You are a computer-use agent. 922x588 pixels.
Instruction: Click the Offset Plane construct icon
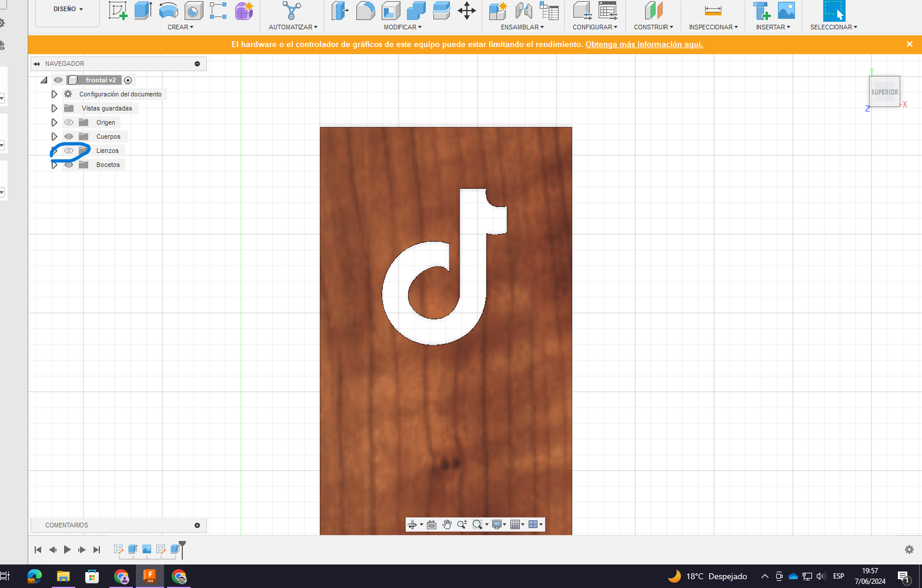[653, 11]
